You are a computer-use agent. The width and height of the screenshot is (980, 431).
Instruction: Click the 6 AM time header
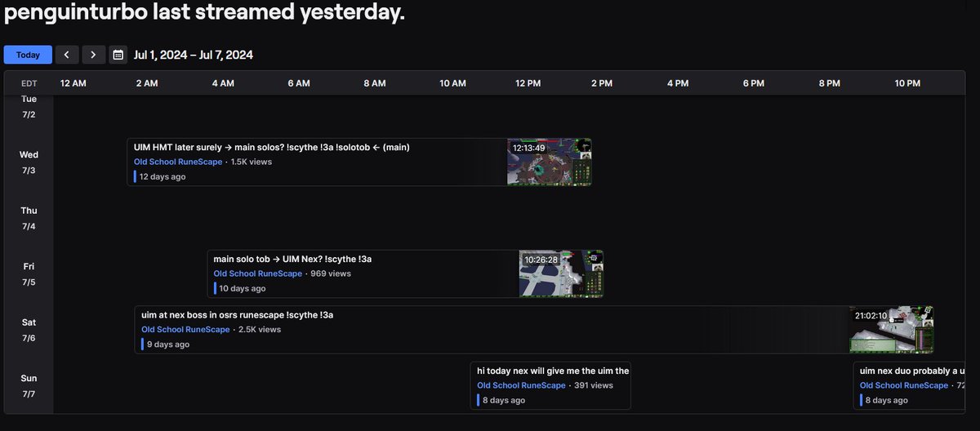299,84
